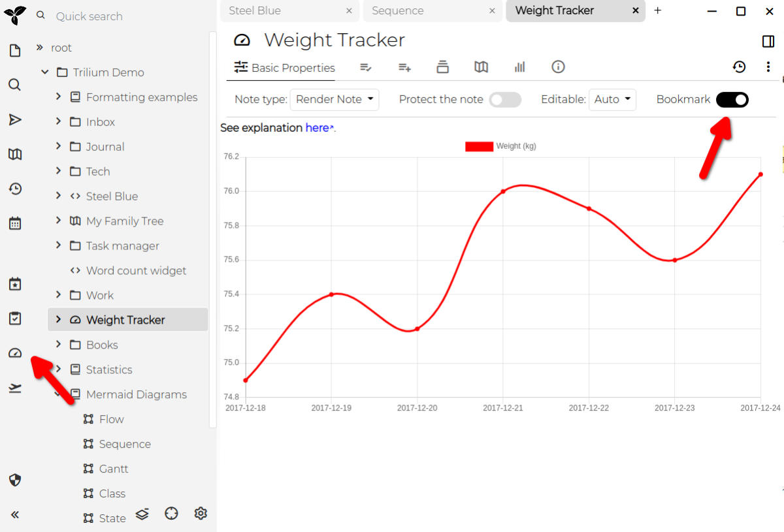The image size is (784, 532).
Task: Open the Jump to note arrow icon
Action: tap(14, 119)
